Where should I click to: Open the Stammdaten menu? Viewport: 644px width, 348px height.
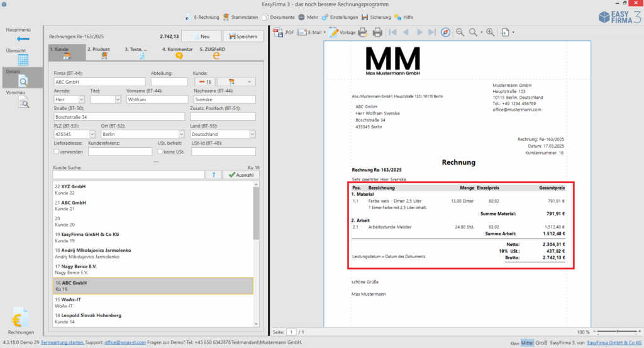[241, 17]
